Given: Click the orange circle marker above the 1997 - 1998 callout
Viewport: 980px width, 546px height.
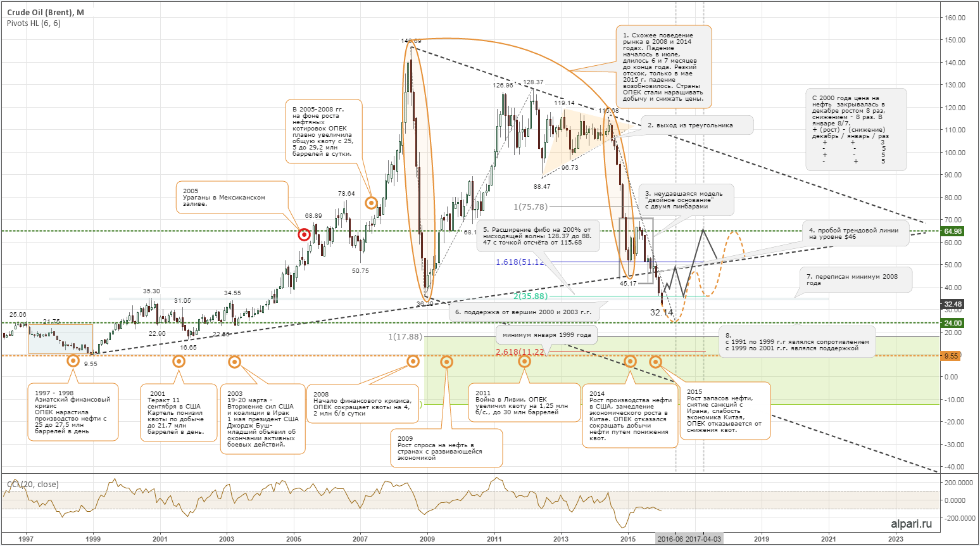Looking at the screenshot, I should coord(73,361).
